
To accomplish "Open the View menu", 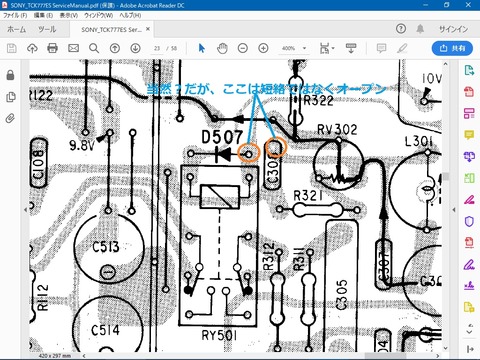I will 69,15.
